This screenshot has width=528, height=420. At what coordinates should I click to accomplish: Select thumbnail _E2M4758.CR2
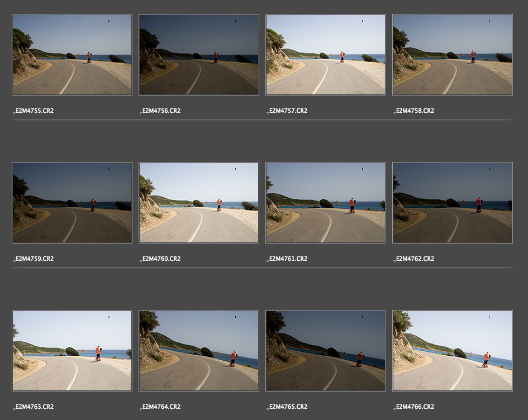[453, 55]
